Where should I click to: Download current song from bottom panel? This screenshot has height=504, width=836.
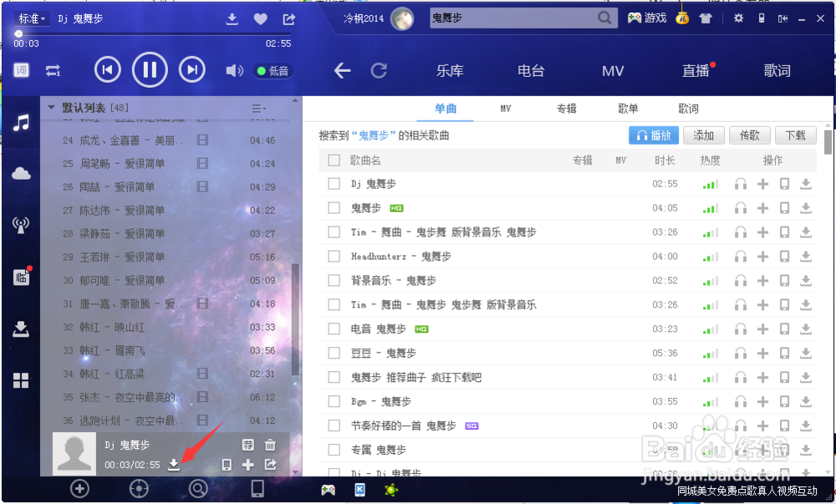click(174, 465)
